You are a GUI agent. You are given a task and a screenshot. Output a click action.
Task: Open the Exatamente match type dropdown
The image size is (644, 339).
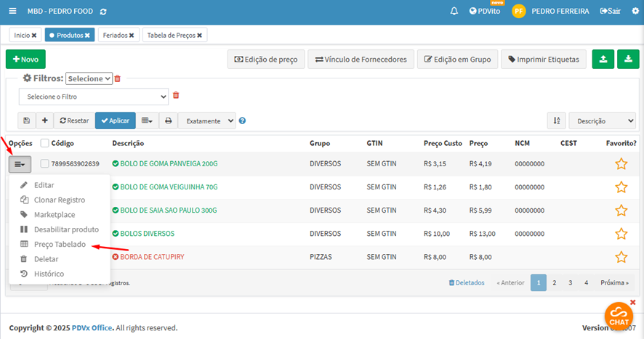[x=206, y=121]
